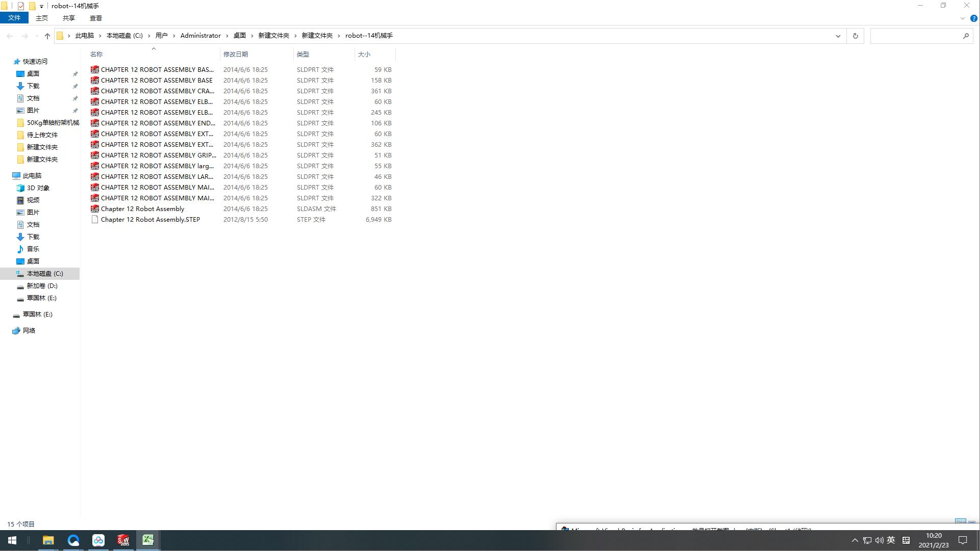Open Administrator in the address bar breadcrumb
980x551 pixels.
201,36
